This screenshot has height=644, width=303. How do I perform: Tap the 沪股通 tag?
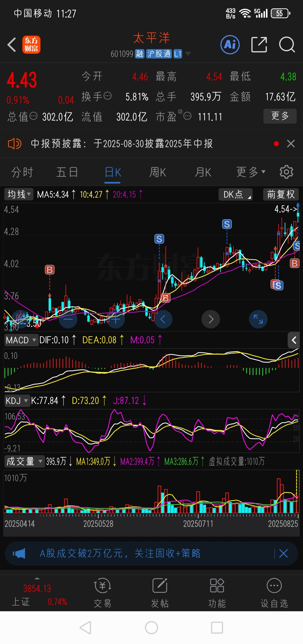coord(159,54)
